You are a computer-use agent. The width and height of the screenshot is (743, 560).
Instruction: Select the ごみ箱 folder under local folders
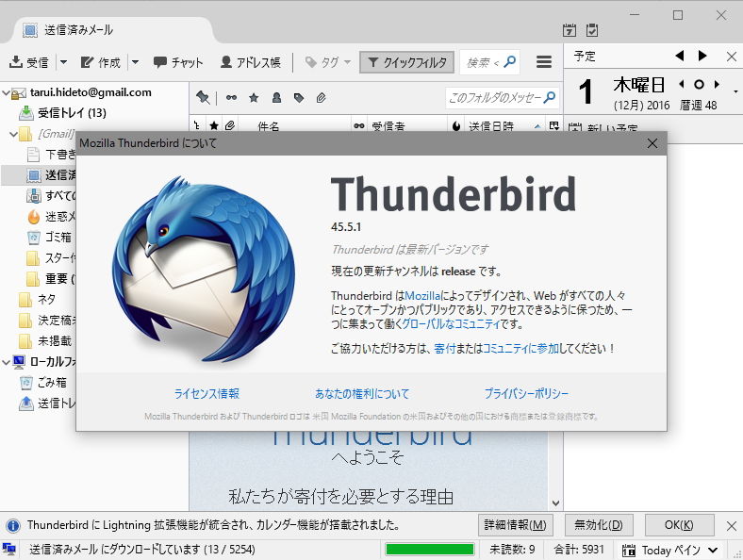tap(42, 383)
